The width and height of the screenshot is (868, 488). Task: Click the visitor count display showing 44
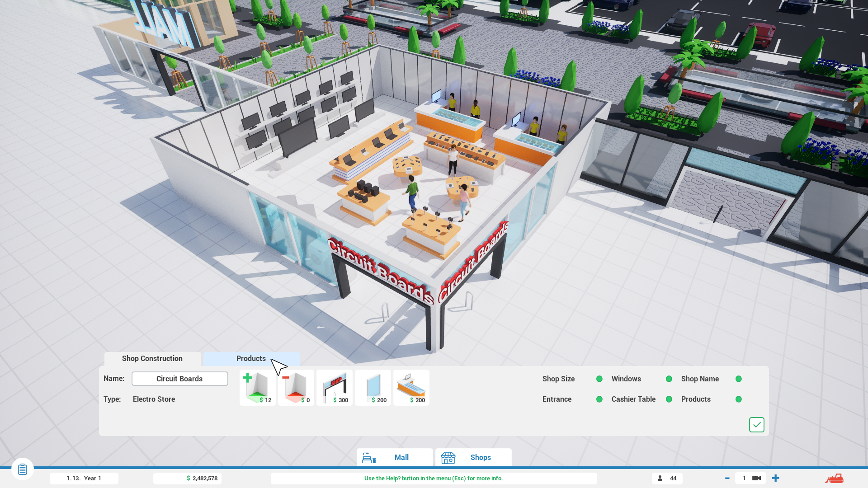coord(667,478)
